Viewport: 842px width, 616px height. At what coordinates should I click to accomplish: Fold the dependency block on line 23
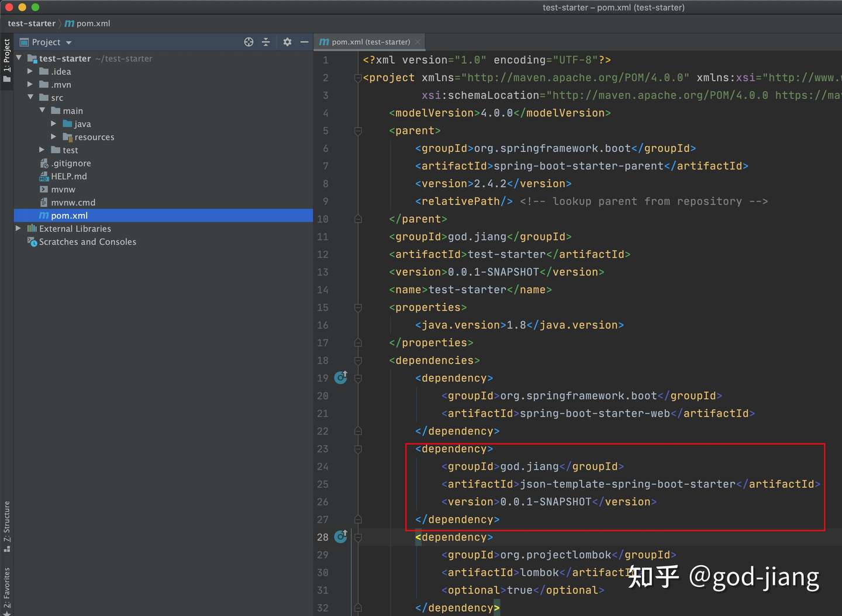pos(358,449)
